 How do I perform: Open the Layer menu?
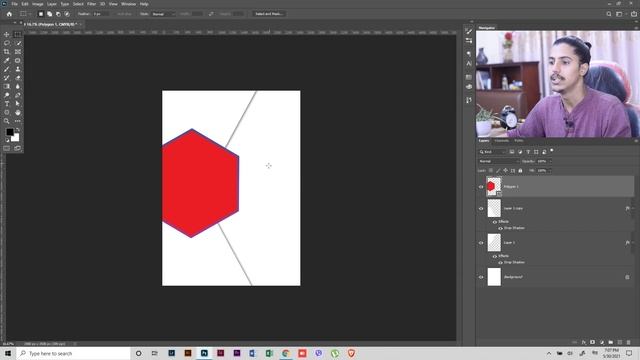[x=51, y=4]
